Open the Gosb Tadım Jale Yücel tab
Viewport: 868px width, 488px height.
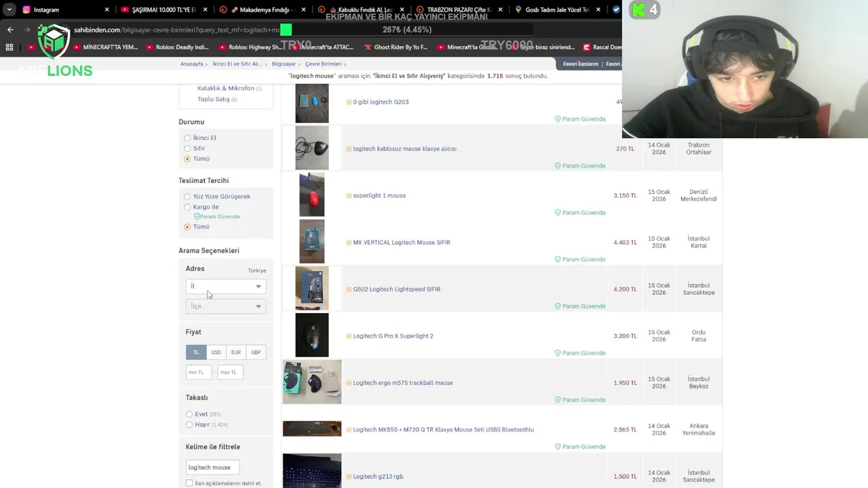coord(556,9)
